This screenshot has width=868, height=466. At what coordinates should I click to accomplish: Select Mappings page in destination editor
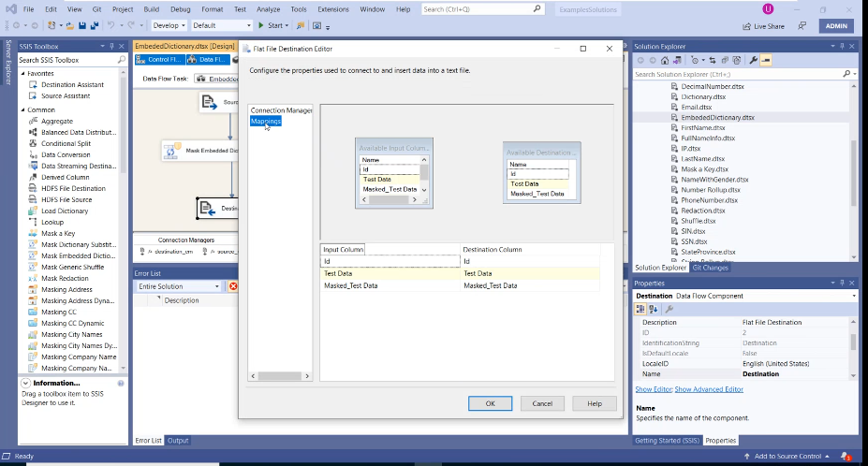tap(266, 122)
